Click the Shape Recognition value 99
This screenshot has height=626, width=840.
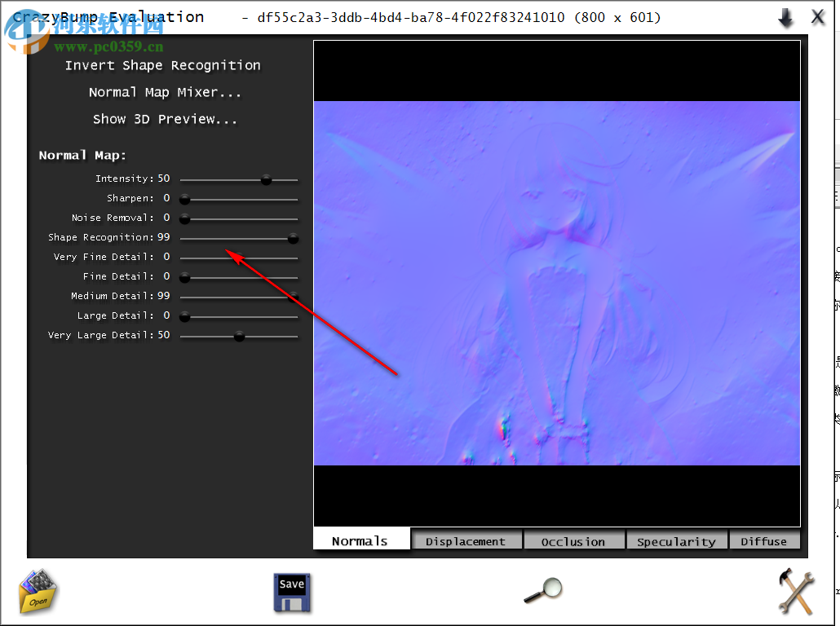click(x=163, y=236)
